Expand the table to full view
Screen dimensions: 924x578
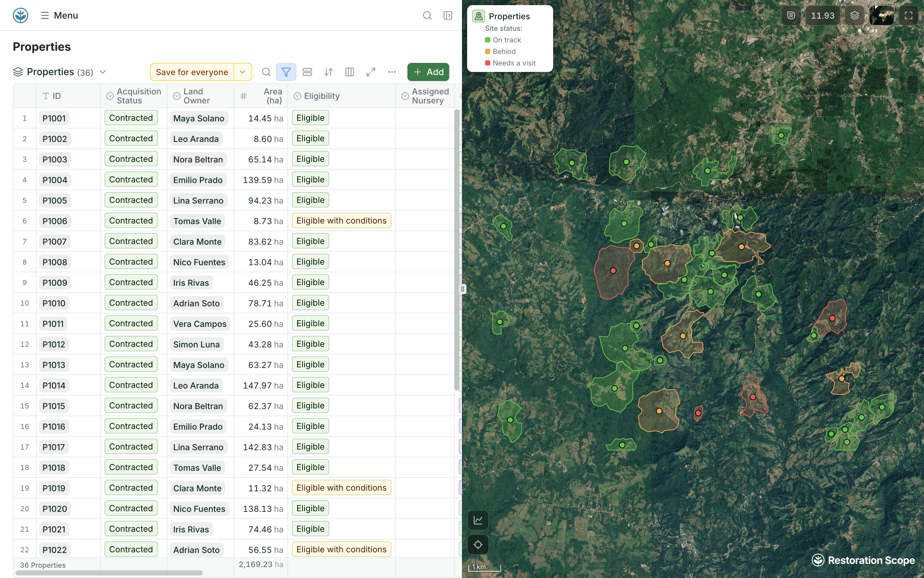click(x=371, y=72)
